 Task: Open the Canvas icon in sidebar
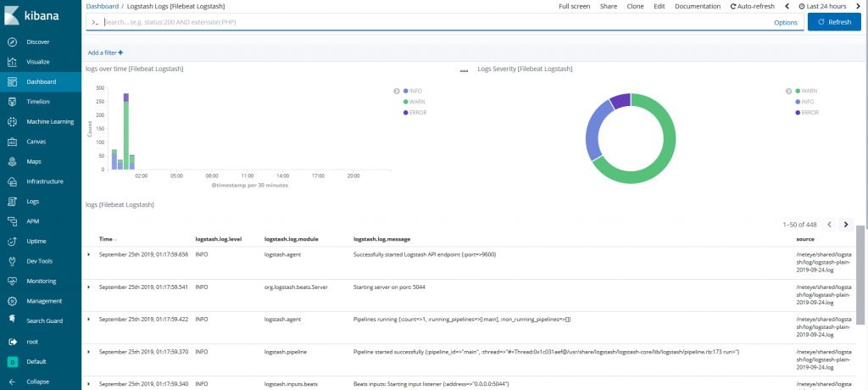point(12,142)
